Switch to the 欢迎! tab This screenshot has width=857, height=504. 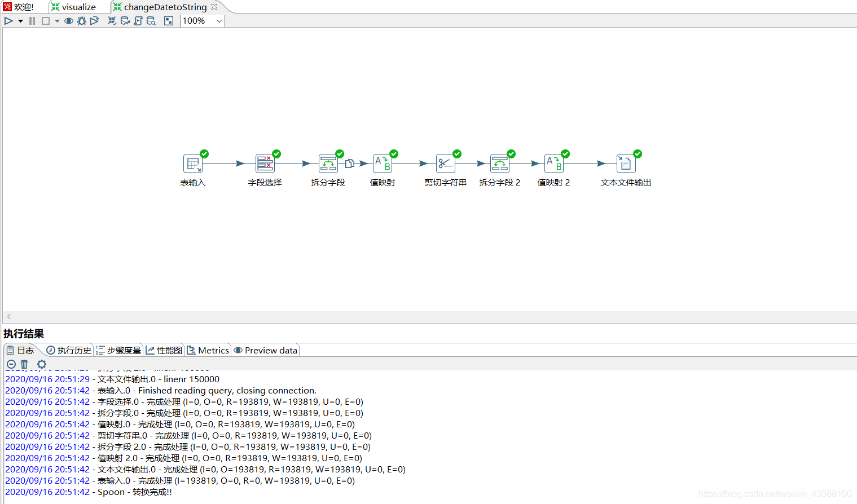point(19,7)
